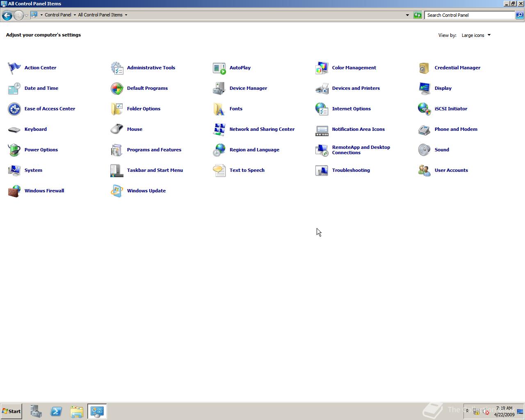Open the Keyboard icon
The height and width of the screenshot is (420, 525).
pyautogui.click(x=14, y=130)
